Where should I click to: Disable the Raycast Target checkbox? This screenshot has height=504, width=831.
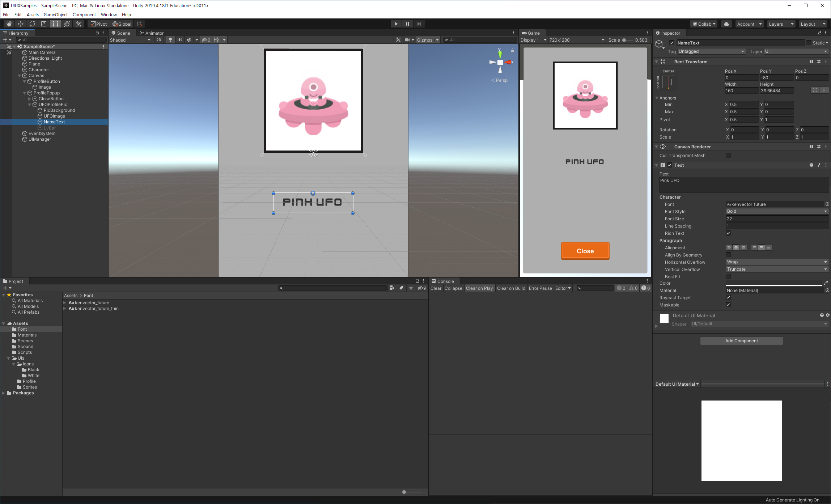tap(728, 297)
